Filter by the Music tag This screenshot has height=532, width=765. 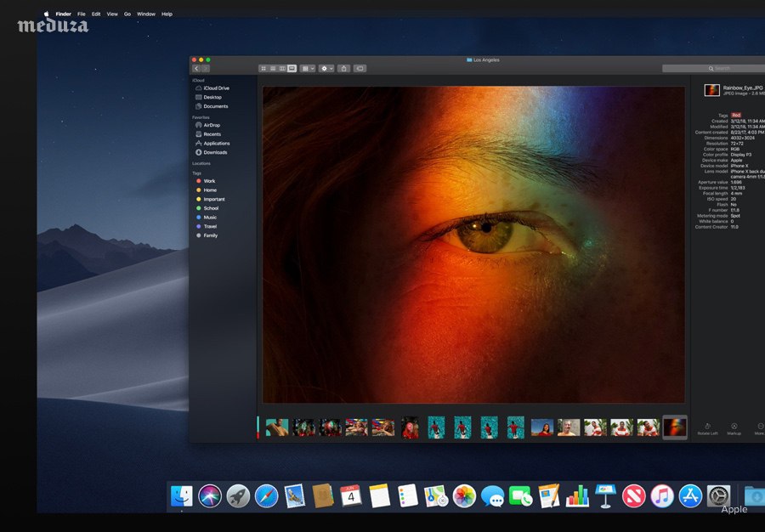coord(207,218)
